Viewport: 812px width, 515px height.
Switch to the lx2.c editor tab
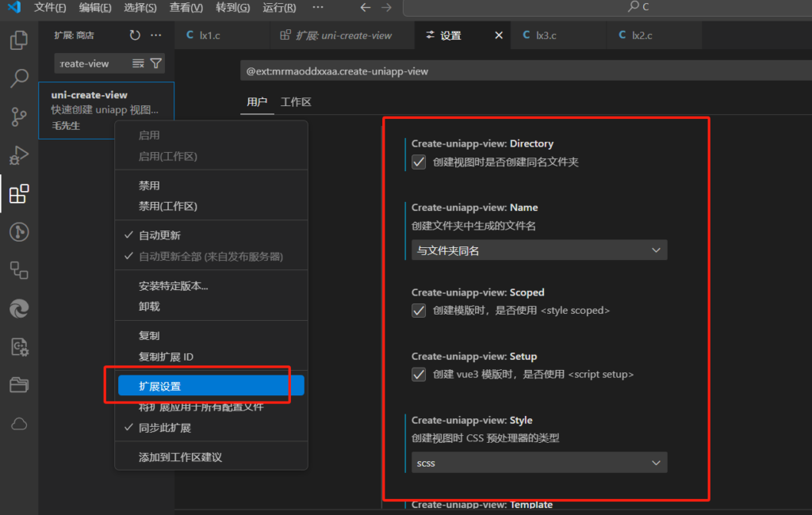[654, 35]
